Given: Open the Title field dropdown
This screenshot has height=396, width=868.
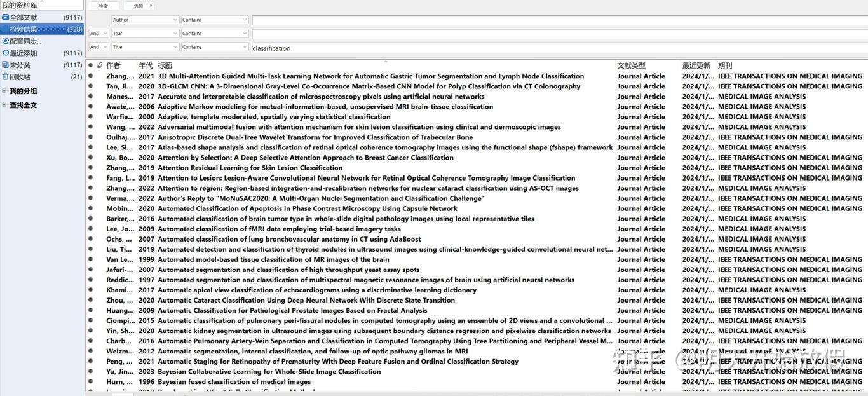Looking at the screenshot, I should coord(146,47).
